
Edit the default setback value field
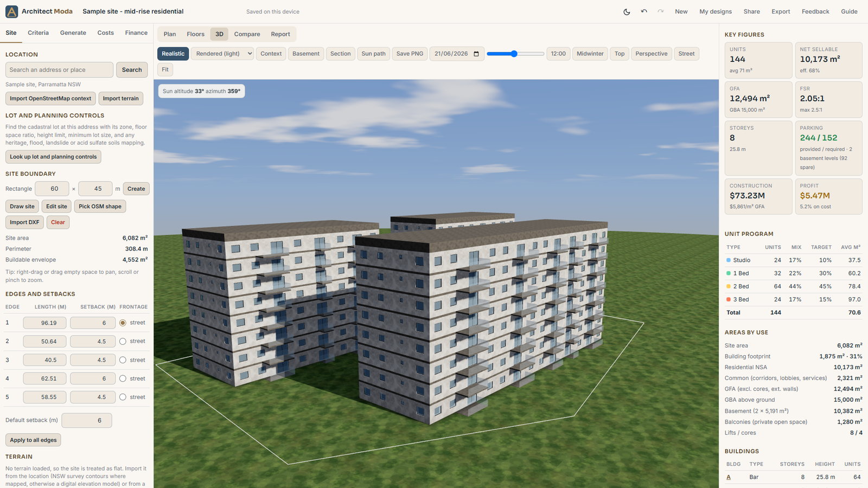point(87,420)
